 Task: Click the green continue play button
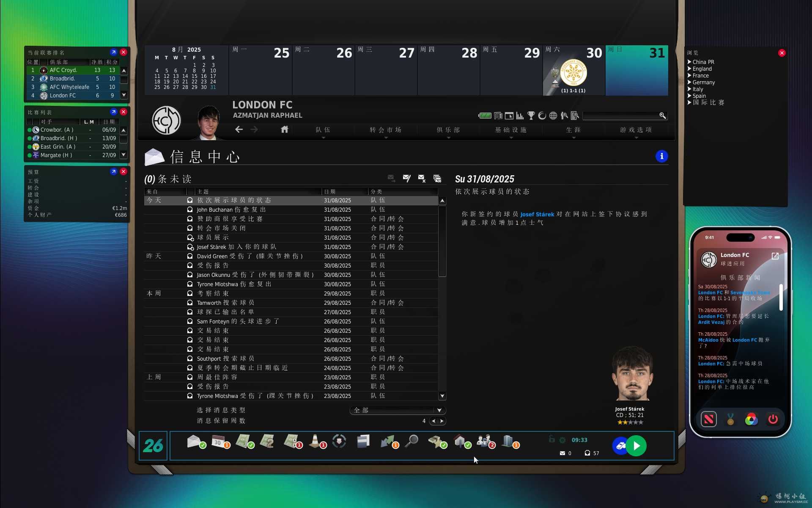[x=636, y=446]
